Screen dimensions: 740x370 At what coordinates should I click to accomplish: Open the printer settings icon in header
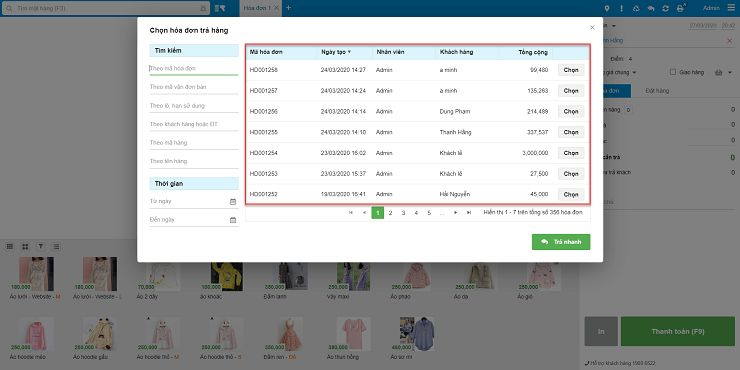[681, 8]
